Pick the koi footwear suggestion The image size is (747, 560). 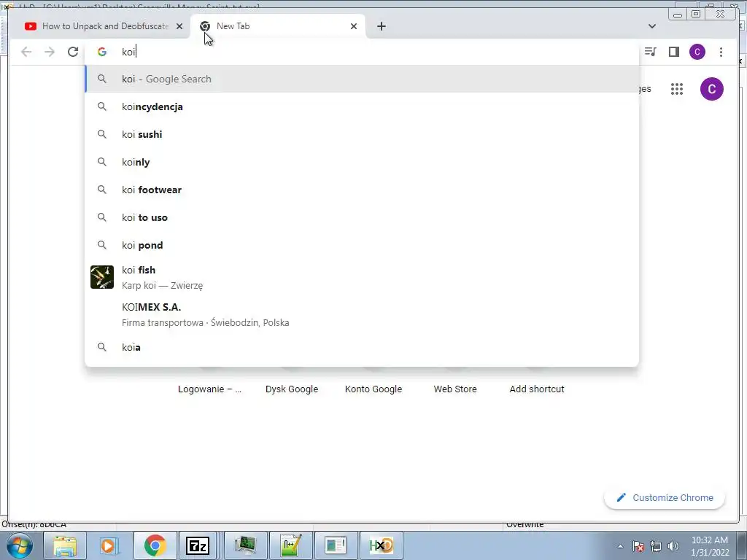point(362,190)
